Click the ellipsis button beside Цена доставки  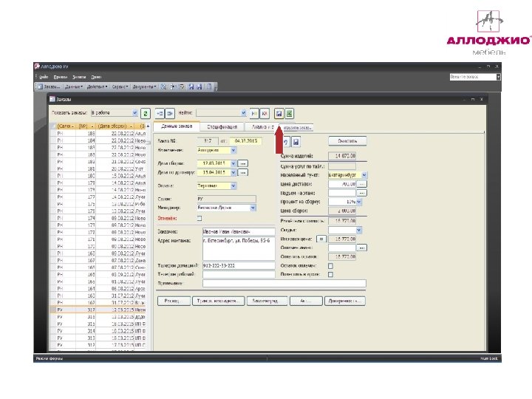(361, 184)
